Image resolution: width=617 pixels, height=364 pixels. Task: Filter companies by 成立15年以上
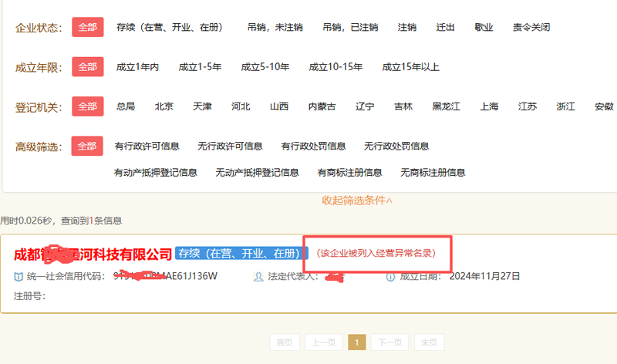[411, 67]
